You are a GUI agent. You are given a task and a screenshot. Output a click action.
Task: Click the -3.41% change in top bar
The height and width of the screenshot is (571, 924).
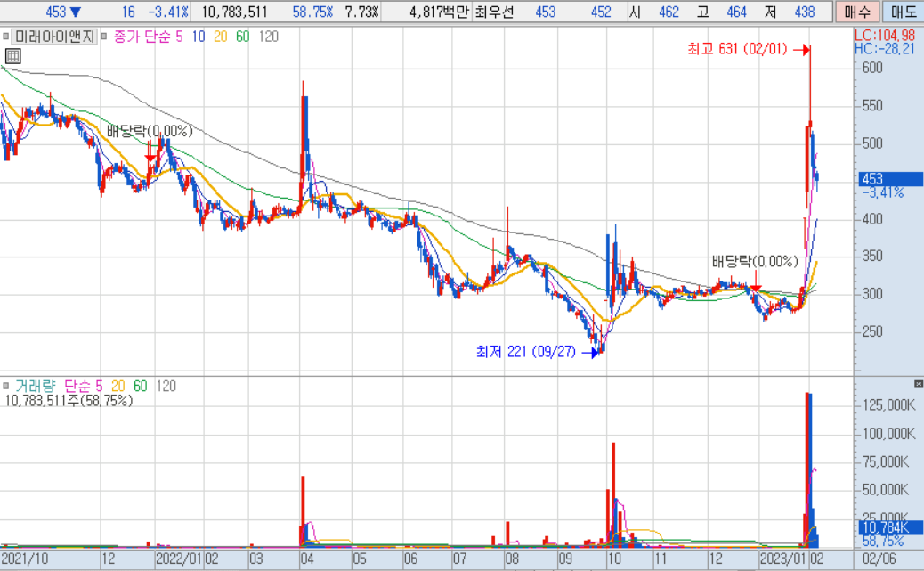(x=168, y=12)
